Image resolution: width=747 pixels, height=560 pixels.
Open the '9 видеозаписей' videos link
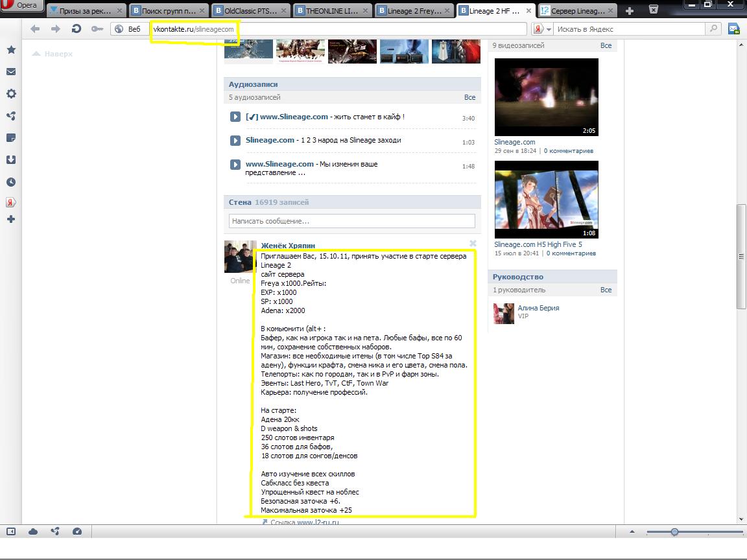point(518,45)
